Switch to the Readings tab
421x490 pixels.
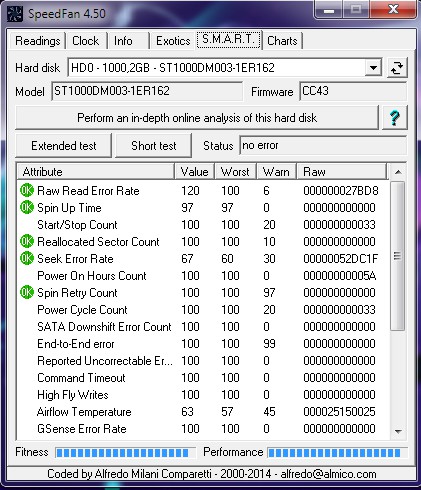[37, 41]
